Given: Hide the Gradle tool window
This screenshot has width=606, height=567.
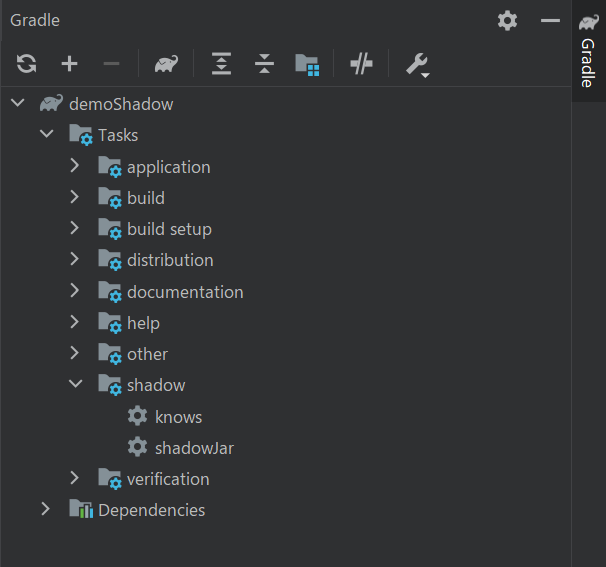Looking at the screenshot, I should pyautogui.click(x=550, y=20).
